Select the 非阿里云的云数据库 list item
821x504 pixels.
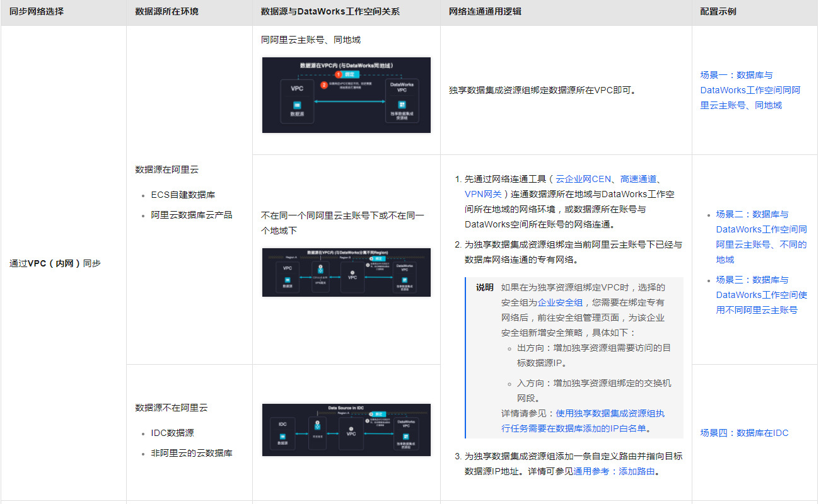coord(192,453)
